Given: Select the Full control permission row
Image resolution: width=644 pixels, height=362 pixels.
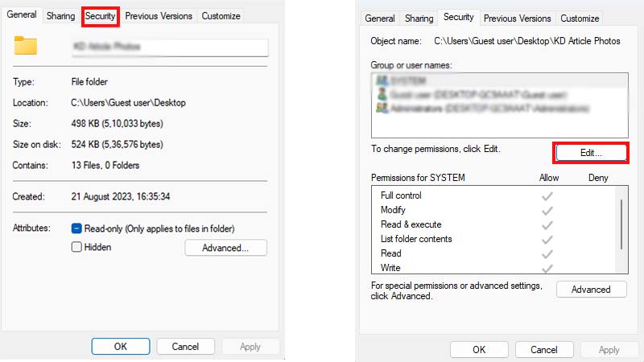Looking at the screenshot, I should pos(493,195).
